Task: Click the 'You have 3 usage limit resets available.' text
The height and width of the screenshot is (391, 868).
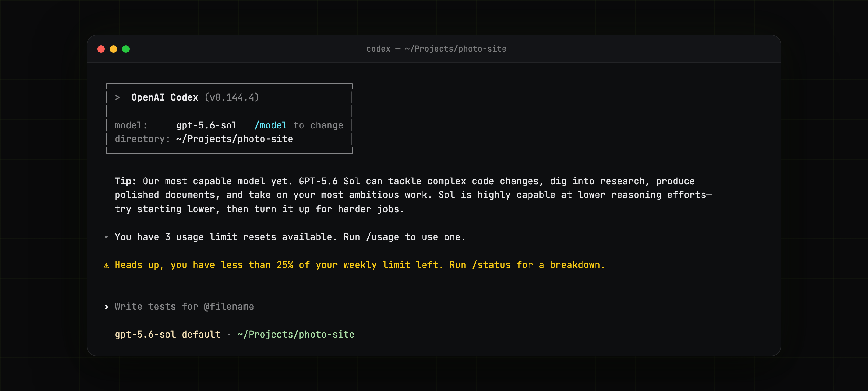Action: [x=226, y=237]
